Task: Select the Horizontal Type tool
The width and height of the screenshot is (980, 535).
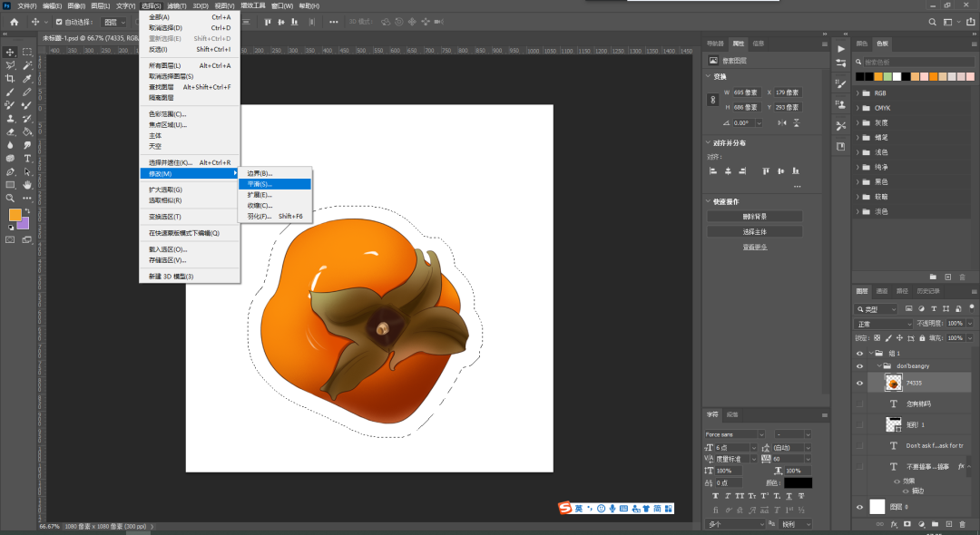Action: point(27,158)
